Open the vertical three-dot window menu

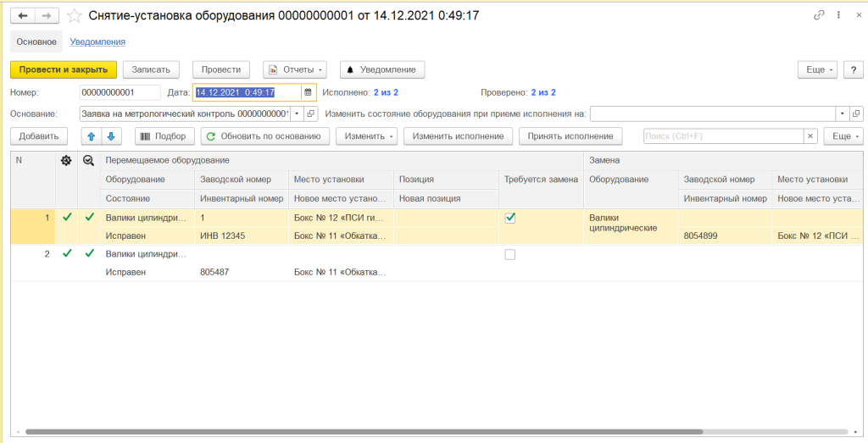839,15
